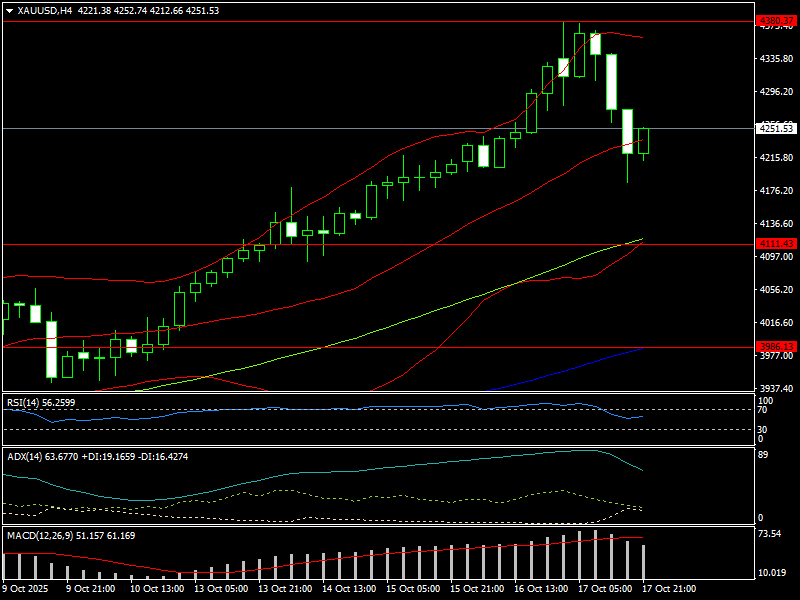This screenshot has height=600, width=800.
Task: Click the RSI(14) indicator label
Action: coord(22,402)
